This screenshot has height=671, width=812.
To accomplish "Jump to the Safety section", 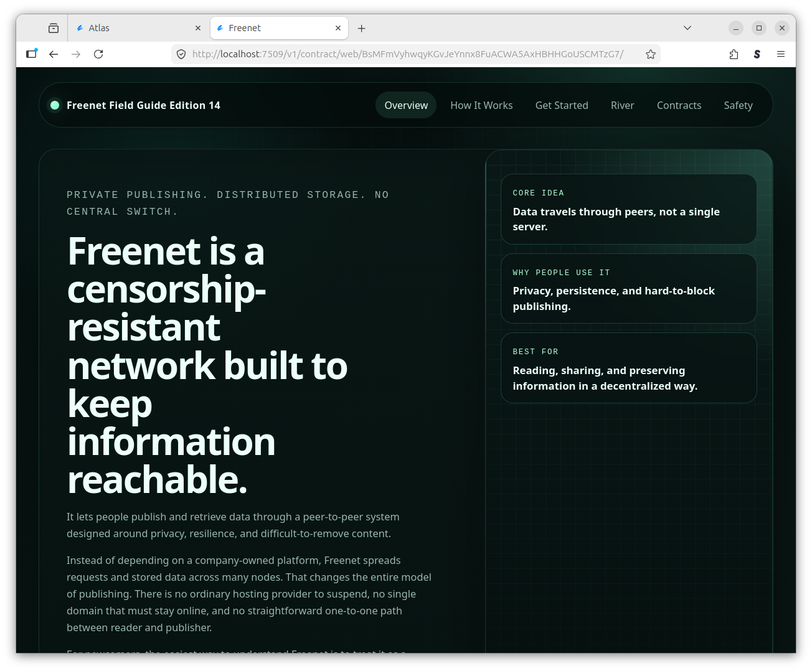I will (x=738, y=105).
